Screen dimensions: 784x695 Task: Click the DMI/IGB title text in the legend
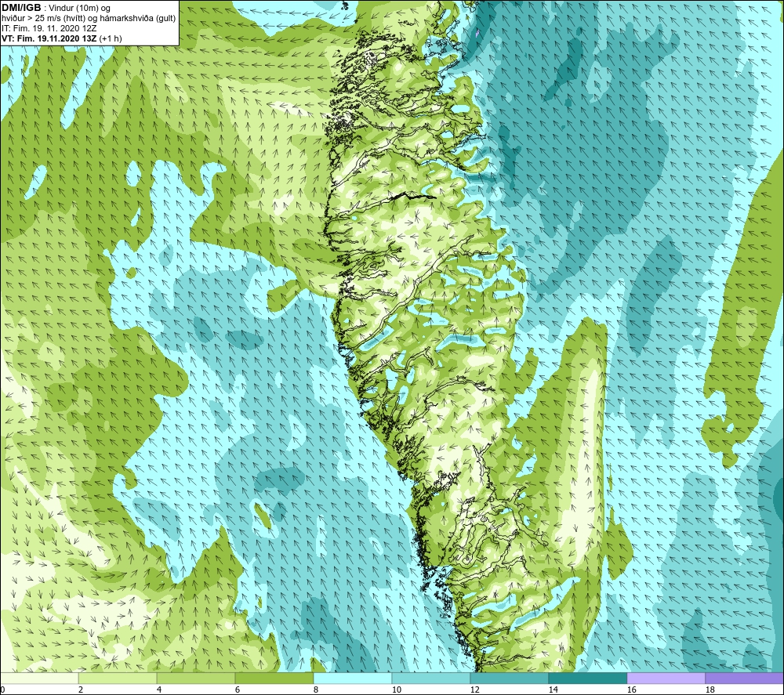21,8
